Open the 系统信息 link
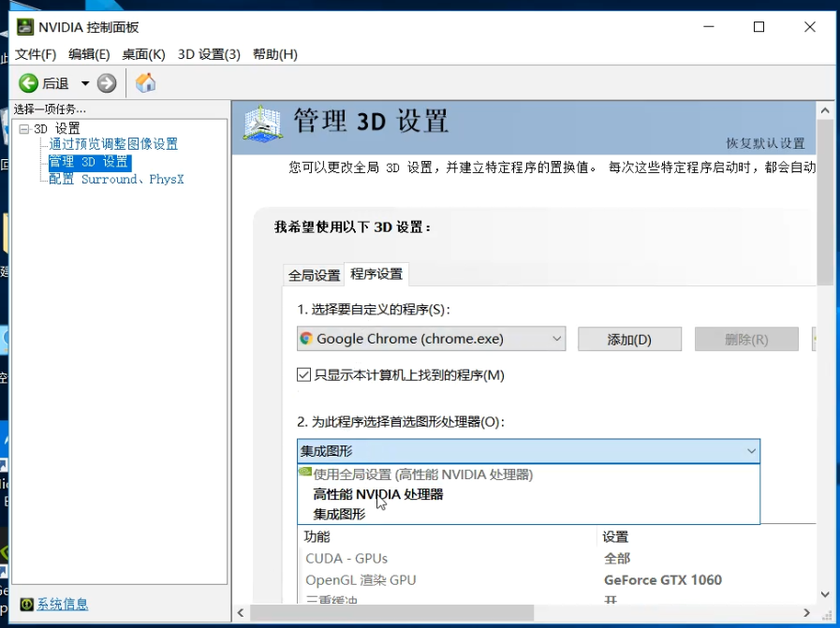The image size is (840, 628). [62, 605]
